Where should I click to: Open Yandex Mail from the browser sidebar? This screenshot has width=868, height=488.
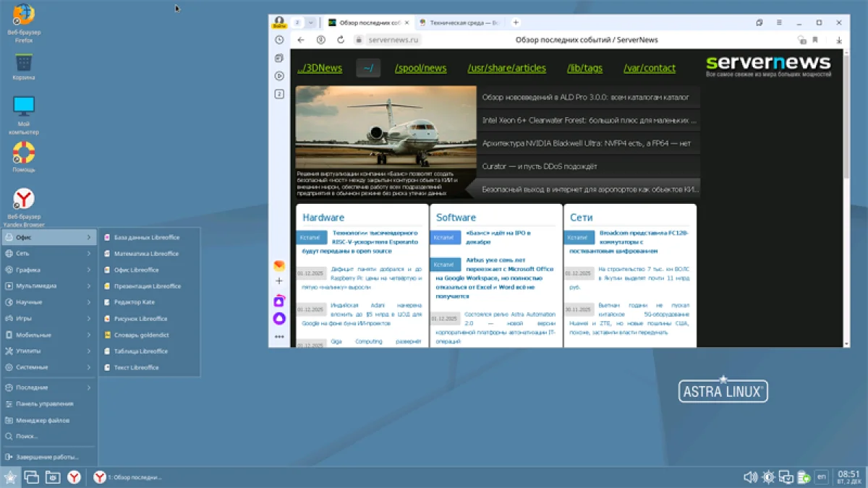pyautogui.click(x=279, y=265)
